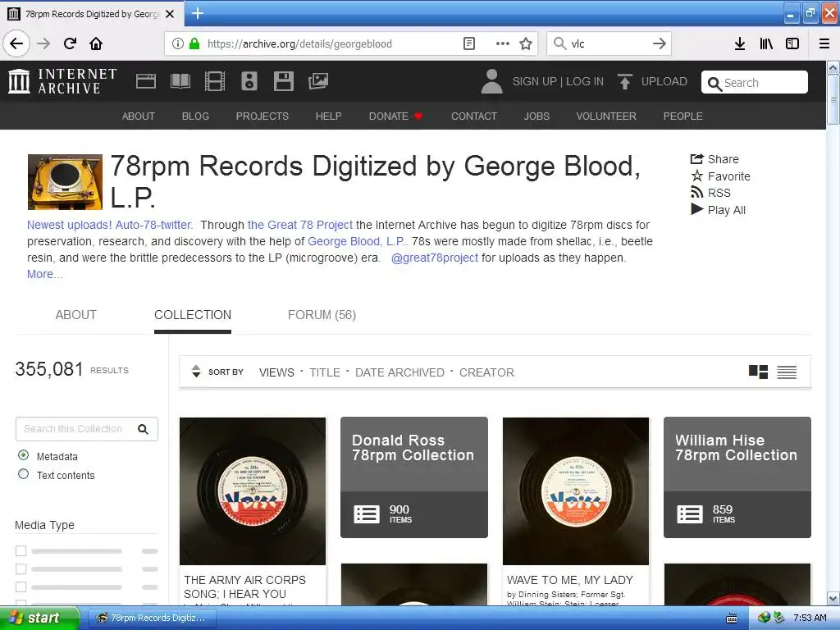Open Donald Ross 78rpm Collection tile
The width and height of the screenshot is (840, 630).
coord(414,477)
